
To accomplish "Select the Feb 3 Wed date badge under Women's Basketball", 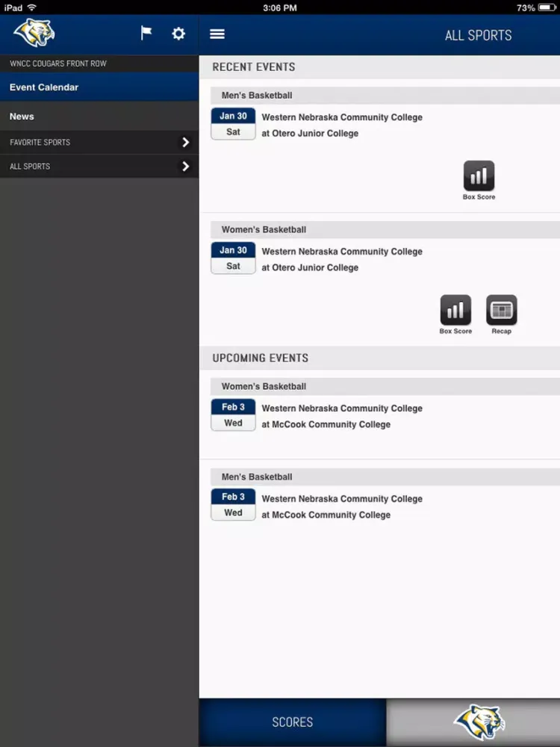I will pos(233,415).
